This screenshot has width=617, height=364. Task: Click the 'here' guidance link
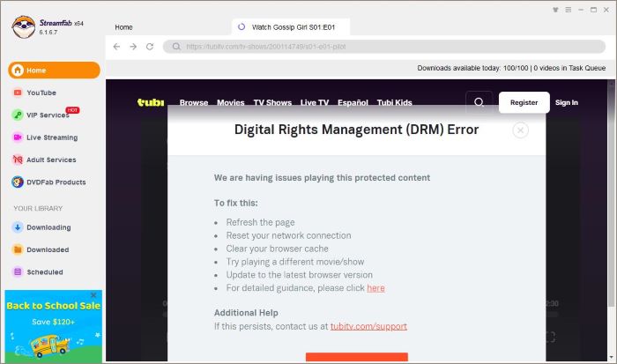tap(375, 288)
